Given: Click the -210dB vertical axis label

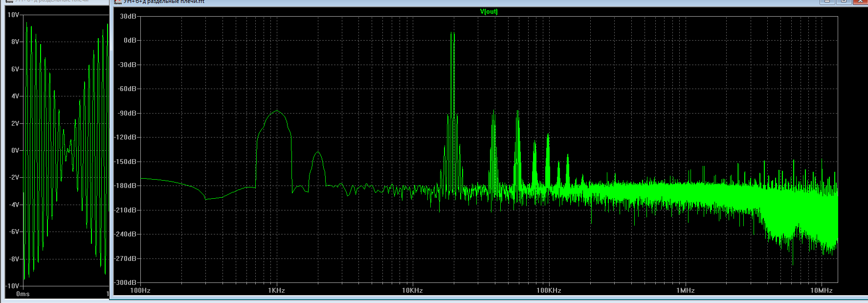Looking at the screenshot, I should click(x=126, y=210).
